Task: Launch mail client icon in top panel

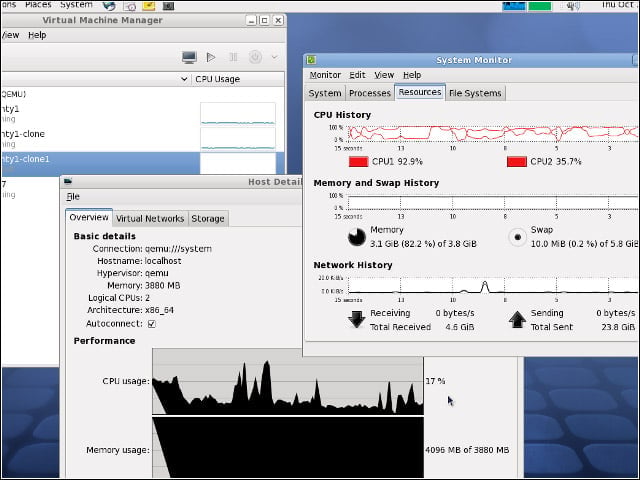Action: pyautogui.click(x=129, y=6)
